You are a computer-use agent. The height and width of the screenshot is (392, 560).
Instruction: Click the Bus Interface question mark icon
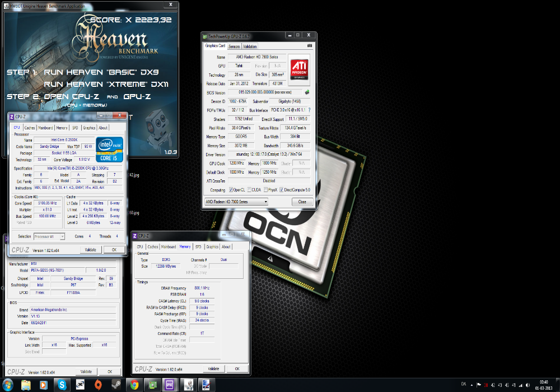(309, 110)
